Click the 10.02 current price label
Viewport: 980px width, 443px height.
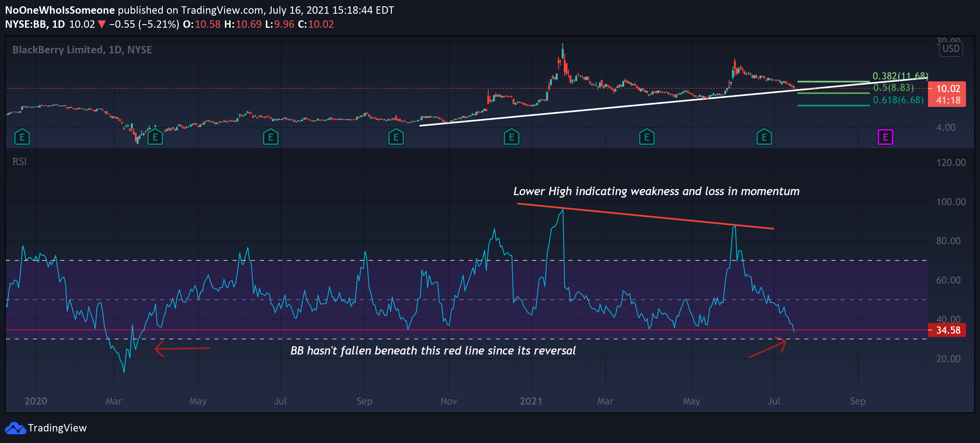[x=948, y=88]
